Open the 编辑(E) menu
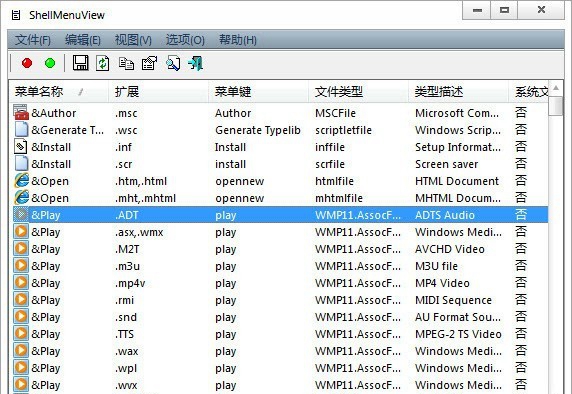 82,39
